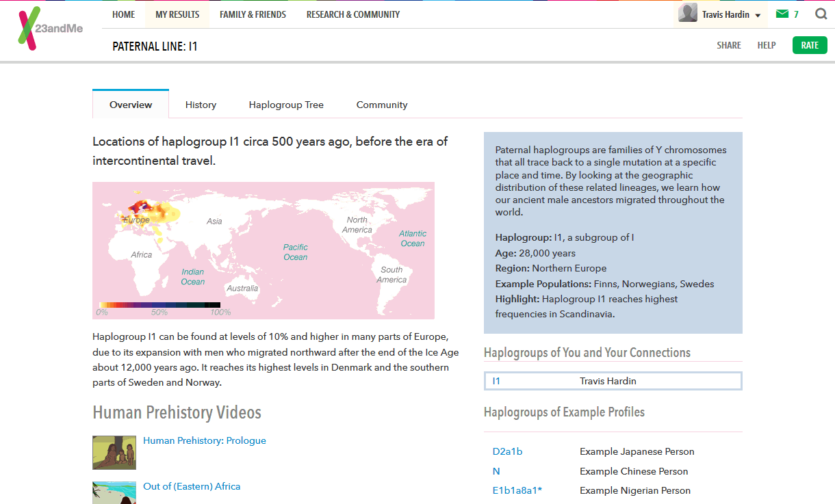Click the 0% to 100% frequency color scale
835x504 pixels.
pos(160,305)
